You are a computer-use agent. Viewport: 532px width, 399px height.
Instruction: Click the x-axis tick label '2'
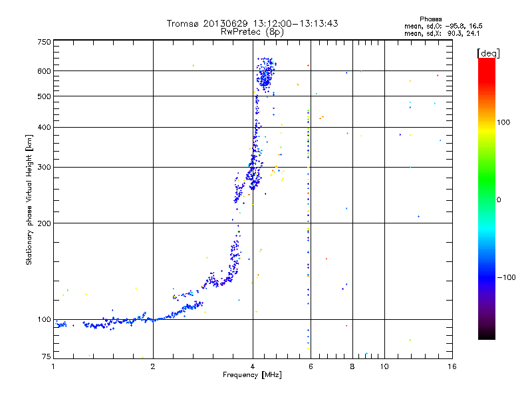153,366
